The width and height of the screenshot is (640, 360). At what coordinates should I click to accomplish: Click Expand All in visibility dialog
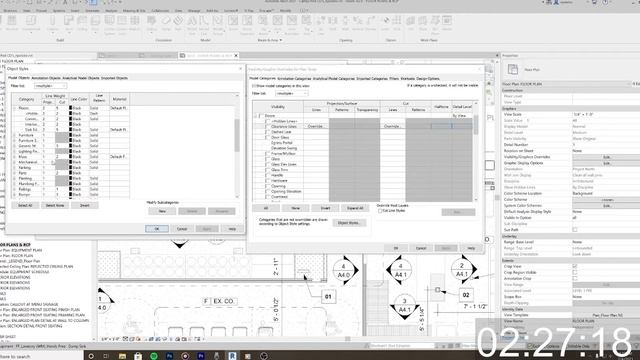355,208
